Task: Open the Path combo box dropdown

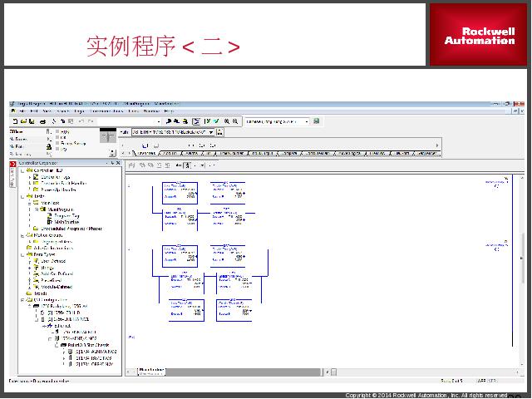Action: (x=211, y=132)
